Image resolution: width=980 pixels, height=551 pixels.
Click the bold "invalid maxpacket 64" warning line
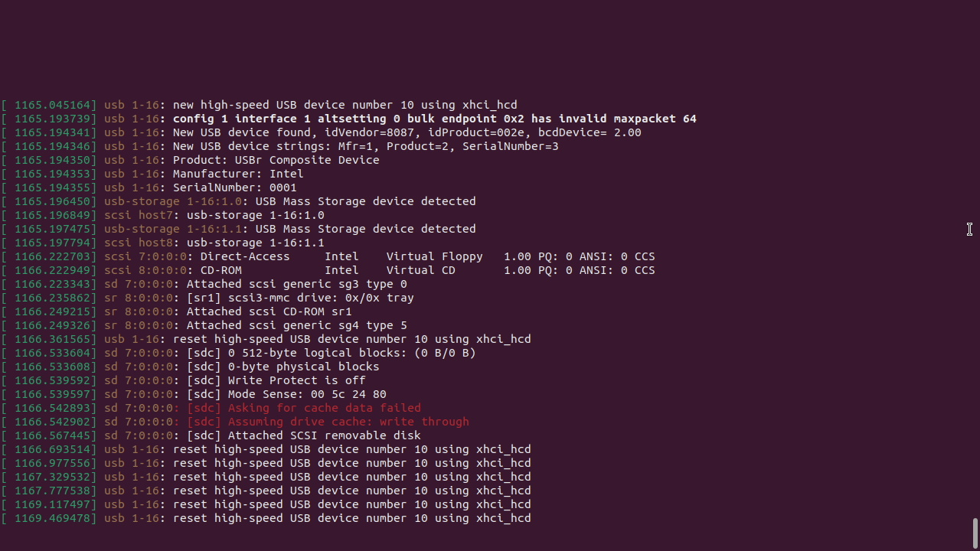(434, 119)
